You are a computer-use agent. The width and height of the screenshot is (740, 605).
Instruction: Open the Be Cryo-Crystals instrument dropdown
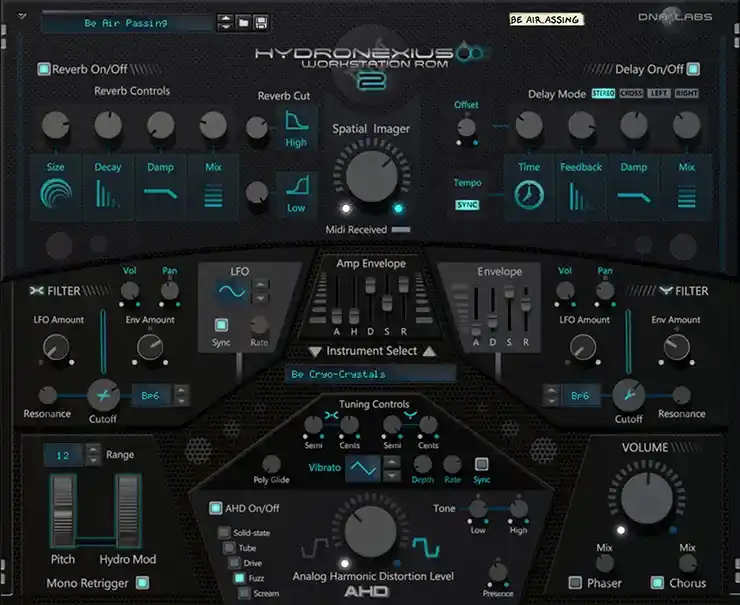pos(370,374)
